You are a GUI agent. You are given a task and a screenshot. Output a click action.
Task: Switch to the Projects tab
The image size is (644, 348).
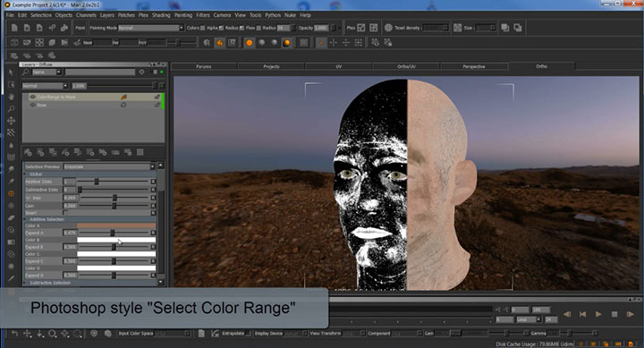(x=271, y=66)
